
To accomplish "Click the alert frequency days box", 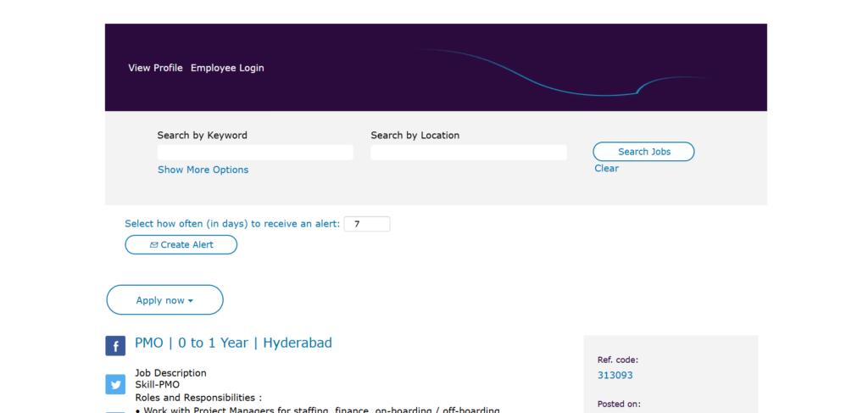I will click(366, 224).
